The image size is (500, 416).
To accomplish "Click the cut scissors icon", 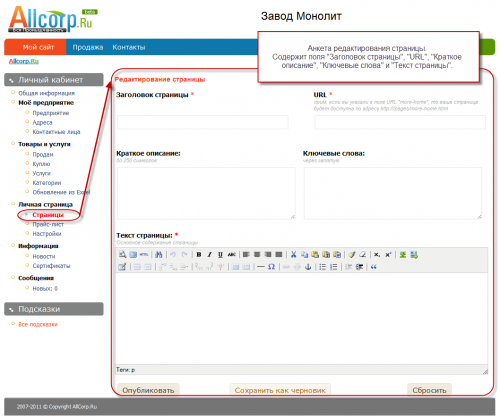I will tap(293, 255).
